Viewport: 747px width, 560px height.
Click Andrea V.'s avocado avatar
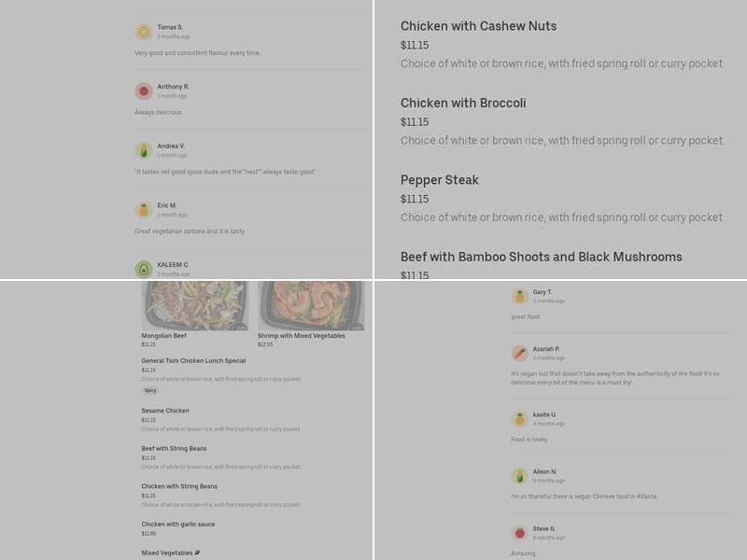[143, 149]
